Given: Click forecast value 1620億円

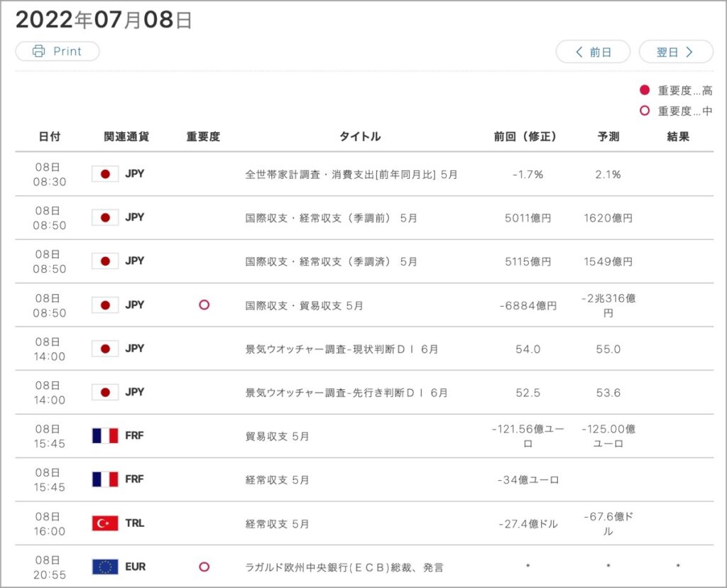Looking at the screenshot, I should point(608,218).
